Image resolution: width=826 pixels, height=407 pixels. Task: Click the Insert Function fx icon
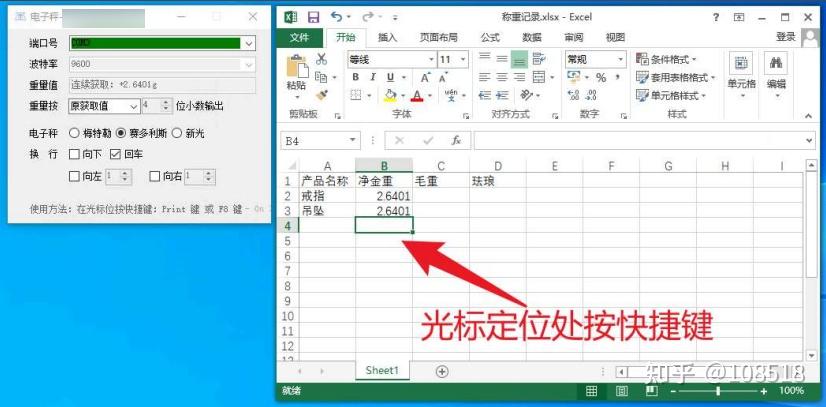click(x=456, y=141)
